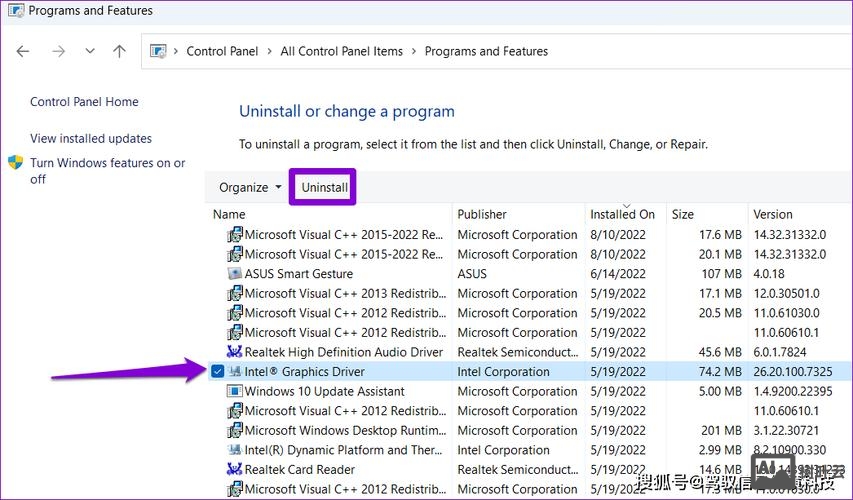This screenshot has height=500, width=853.
Task: Open View installed updates link
Action: pos(91,139)
